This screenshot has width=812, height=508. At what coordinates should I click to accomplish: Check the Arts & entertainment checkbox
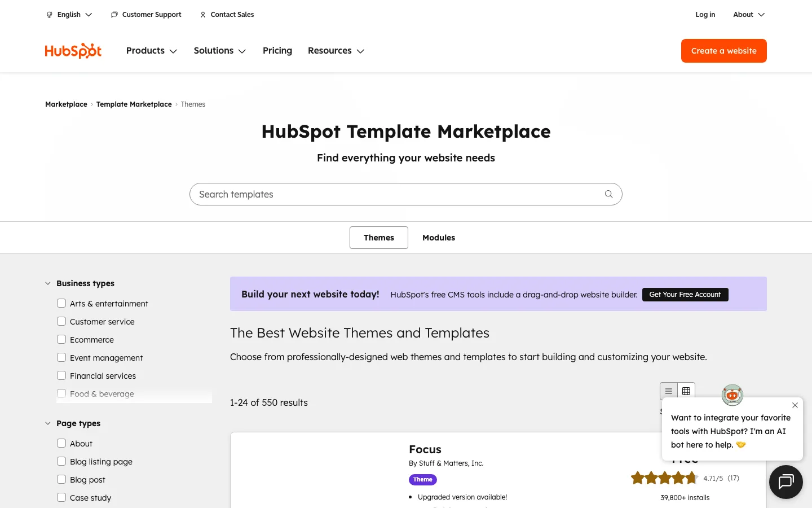61,303
